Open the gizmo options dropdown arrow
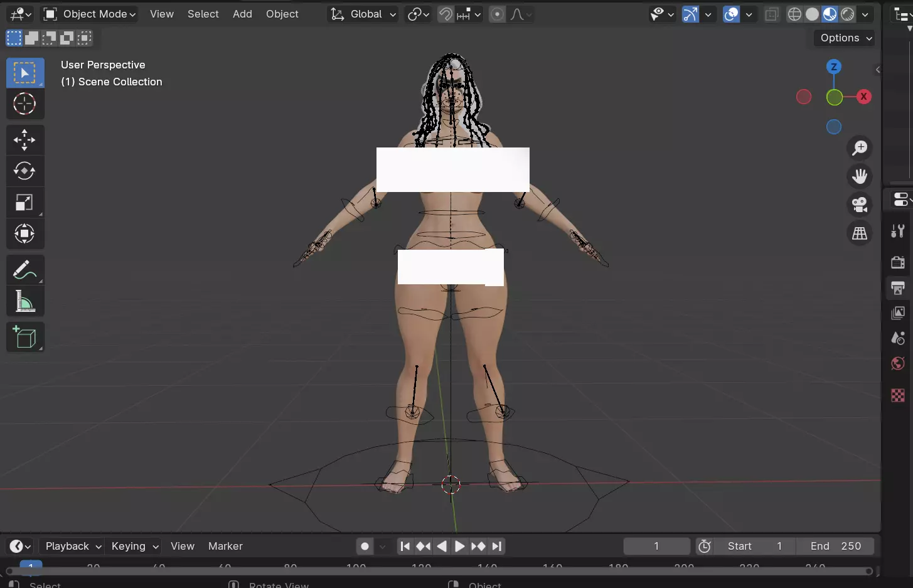Screen dimensions: 913x588 (x=708, y=14)
